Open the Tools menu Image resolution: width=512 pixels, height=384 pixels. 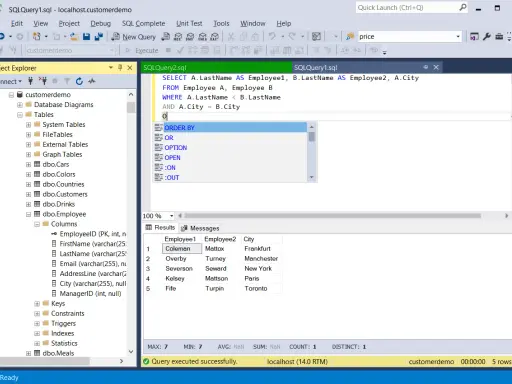tap(221, 23)
